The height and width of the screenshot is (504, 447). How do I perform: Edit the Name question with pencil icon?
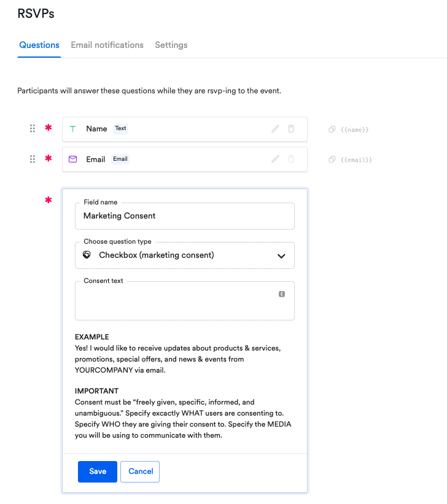275,129
